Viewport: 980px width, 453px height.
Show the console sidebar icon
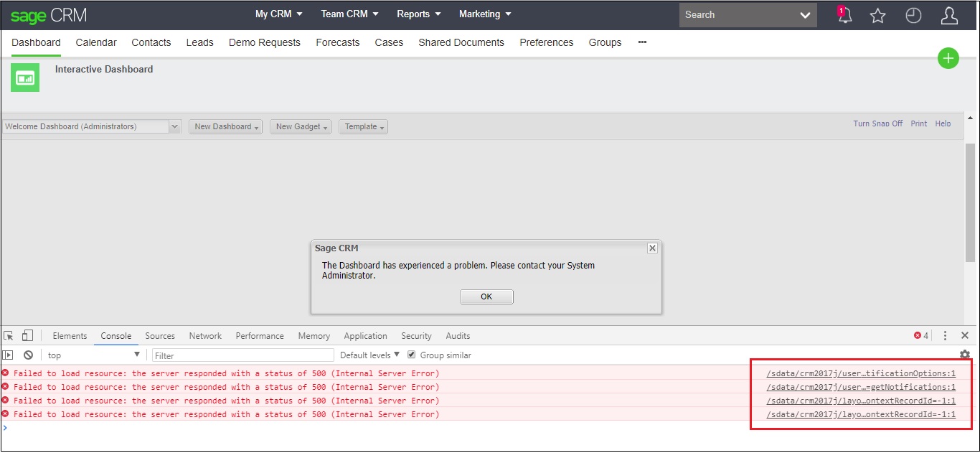coord(9,355)
